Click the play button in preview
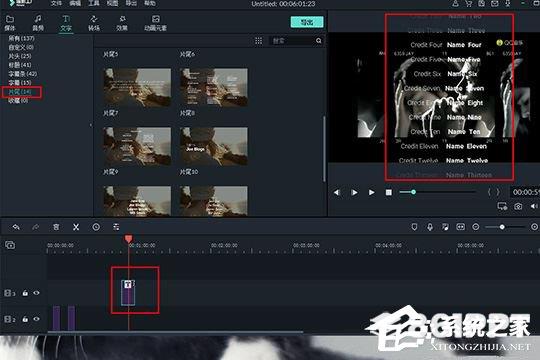Screen dimensions: 540x360 [x=354, y=192]
